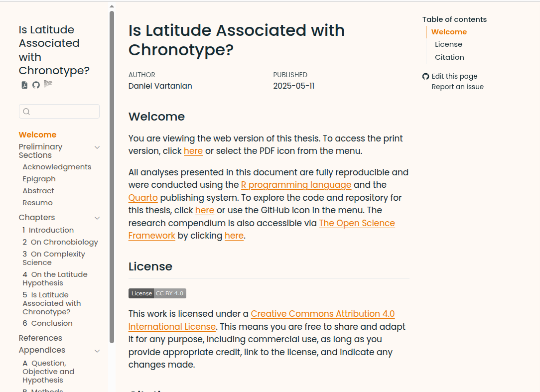This screenshot has height=392, width=540.
Task: Jump to Citation in table of contents
Action: (449, 57)
